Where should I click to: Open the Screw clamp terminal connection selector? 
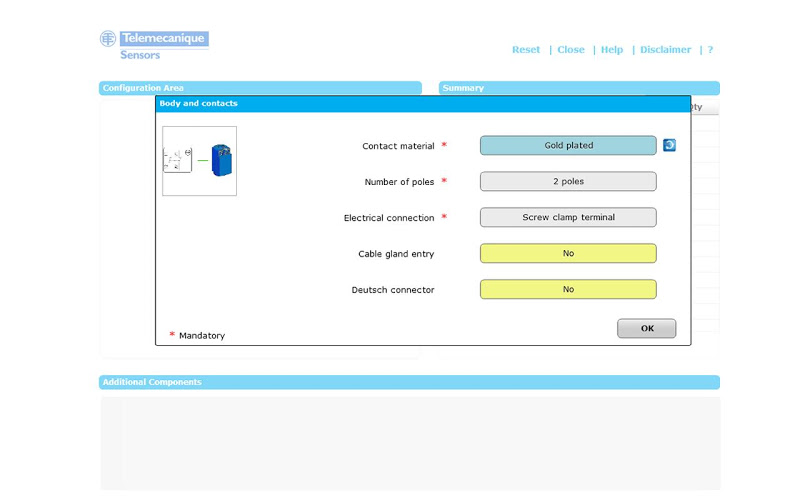click(568, 217)
